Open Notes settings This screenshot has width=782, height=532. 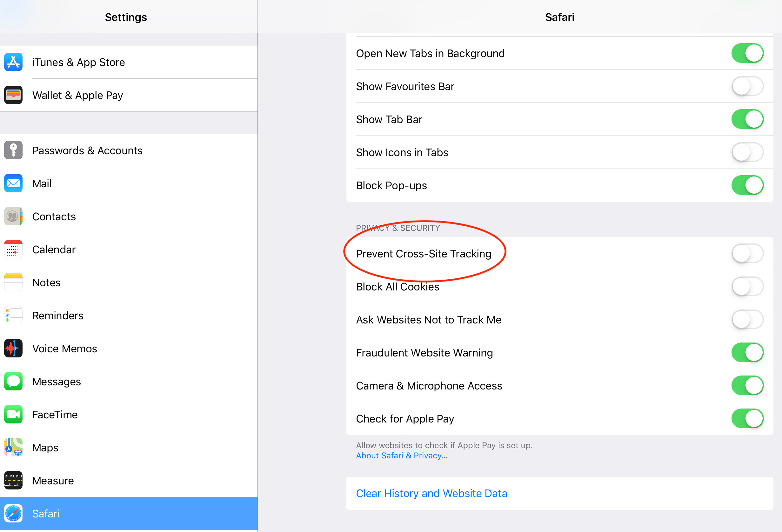129,282
